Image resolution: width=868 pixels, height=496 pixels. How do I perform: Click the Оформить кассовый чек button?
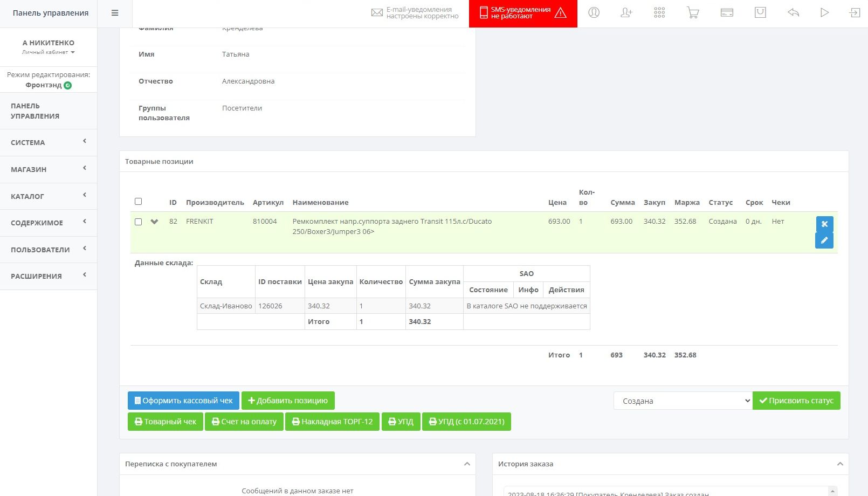pos(183,401)
